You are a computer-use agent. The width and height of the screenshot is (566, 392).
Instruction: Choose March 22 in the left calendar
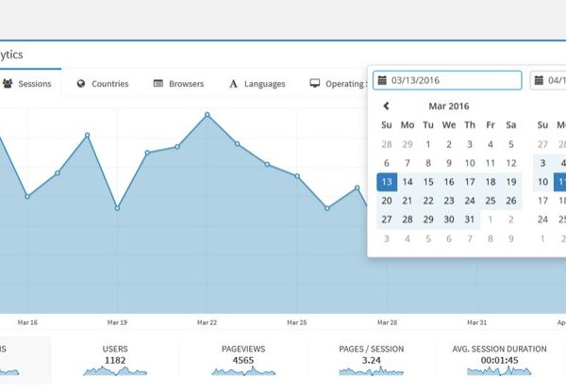pos(428,201)
